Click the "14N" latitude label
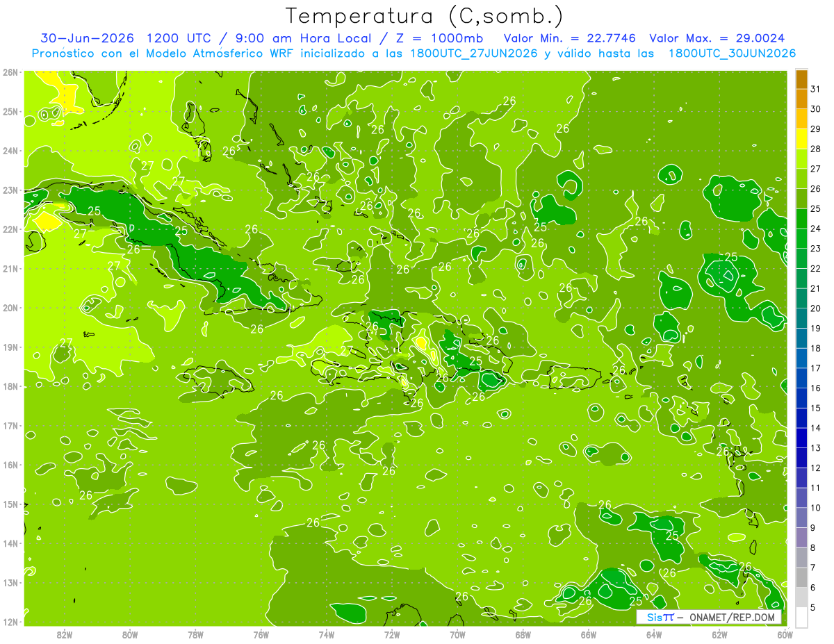 (x=10, y=543)
